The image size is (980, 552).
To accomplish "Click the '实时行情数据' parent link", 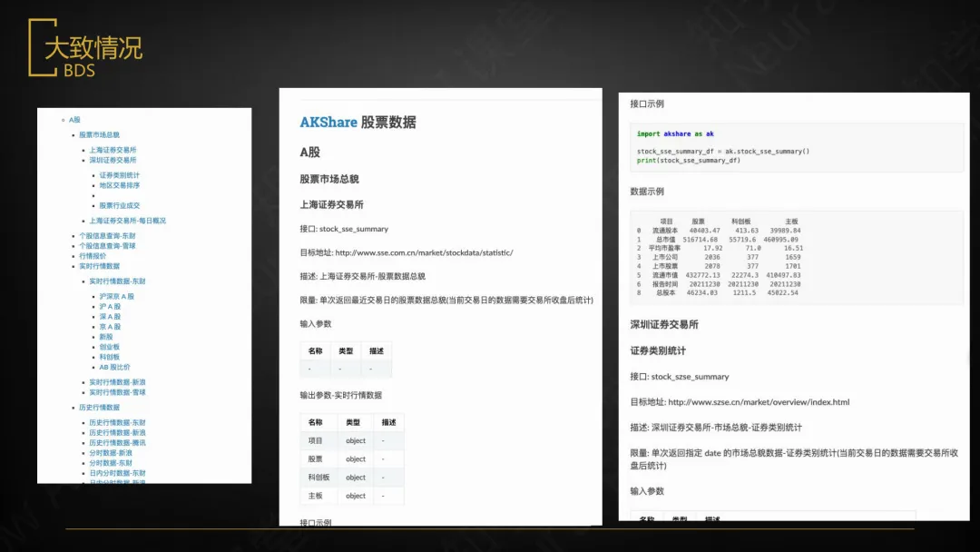I will point(100,266).
